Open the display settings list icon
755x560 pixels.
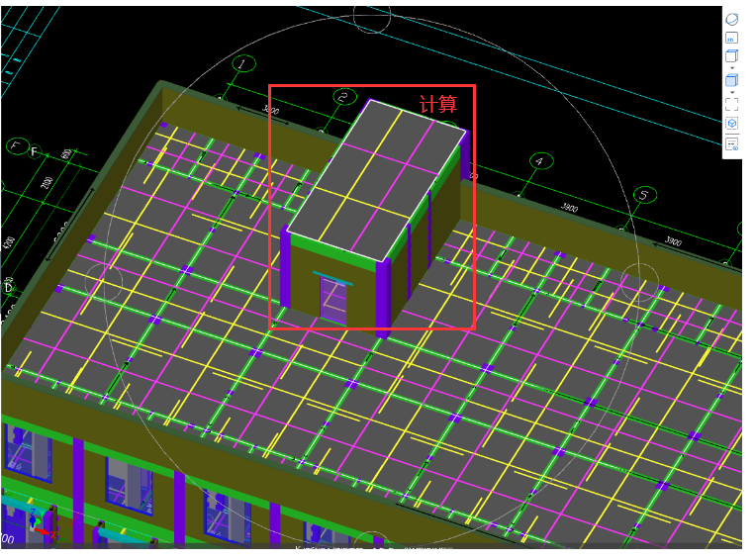tap(732, 144)
